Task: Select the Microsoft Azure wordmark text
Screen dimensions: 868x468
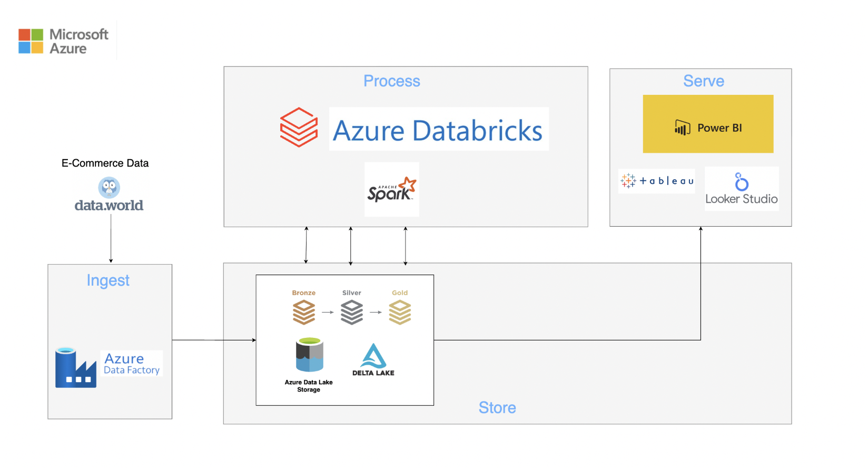Action: pyautogui.click(x=79, y=41)
